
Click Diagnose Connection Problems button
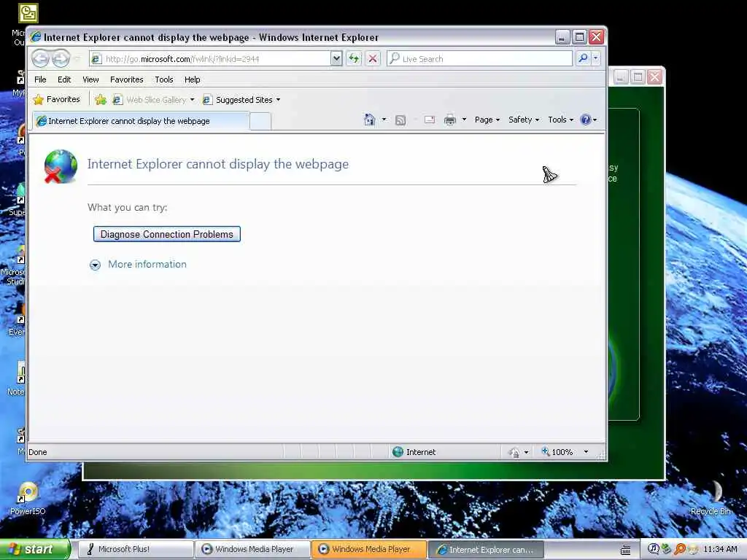point(167,234)
